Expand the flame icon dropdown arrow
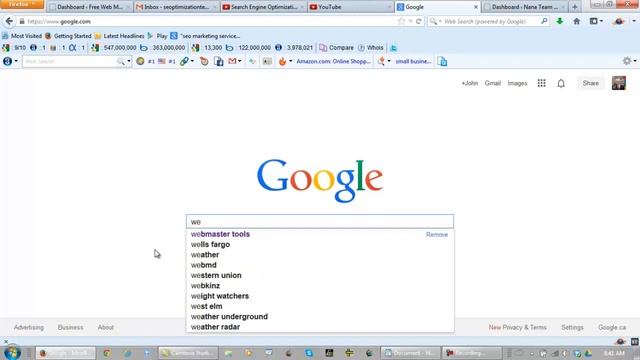The image size is (640, 360). pos(291,61)
